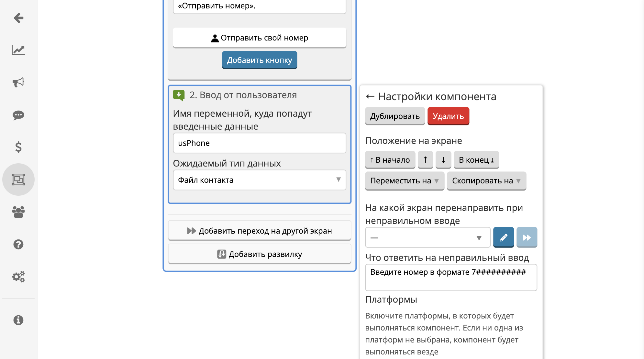Select the screen constructor sidebar icon
Image resolution: width=644 pixels, height=359 pixels.
tap(18, 179)
